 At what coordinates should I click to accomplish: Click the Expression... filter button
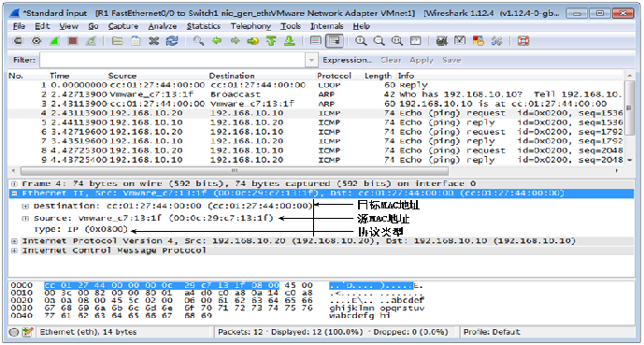(x=347, y=60)
